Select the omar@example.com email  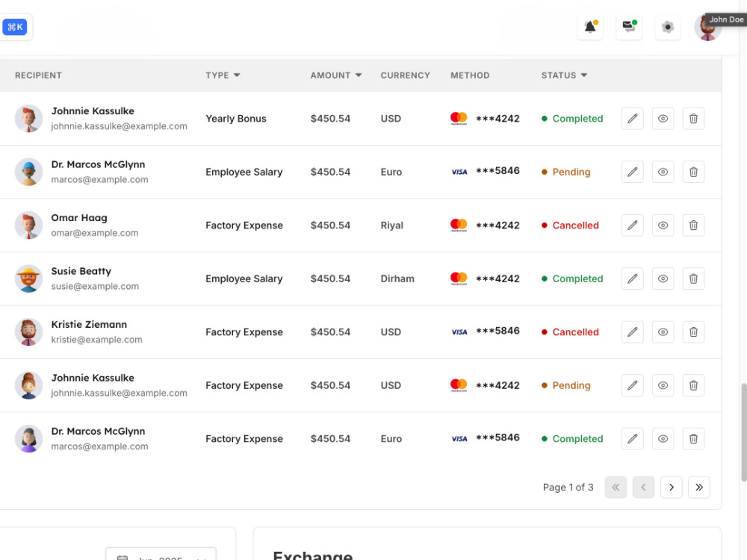click(95, 233)
